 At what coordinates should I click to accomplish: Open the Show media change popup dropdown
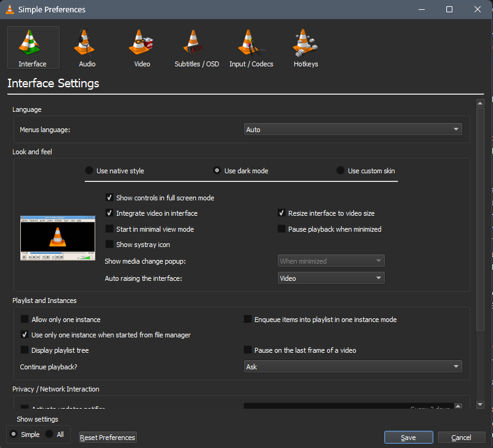(x=331, y=261)
